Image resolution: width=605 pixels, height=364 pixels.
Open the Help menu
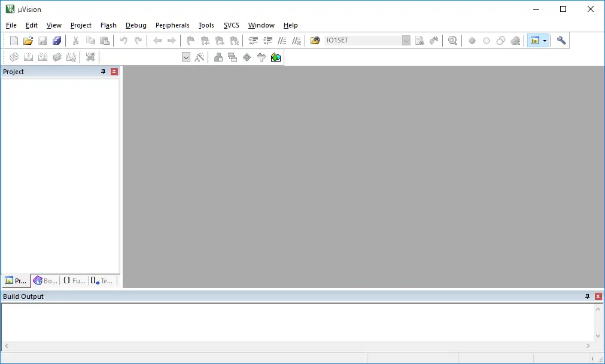pyautogui.click(x=291, y=25)
